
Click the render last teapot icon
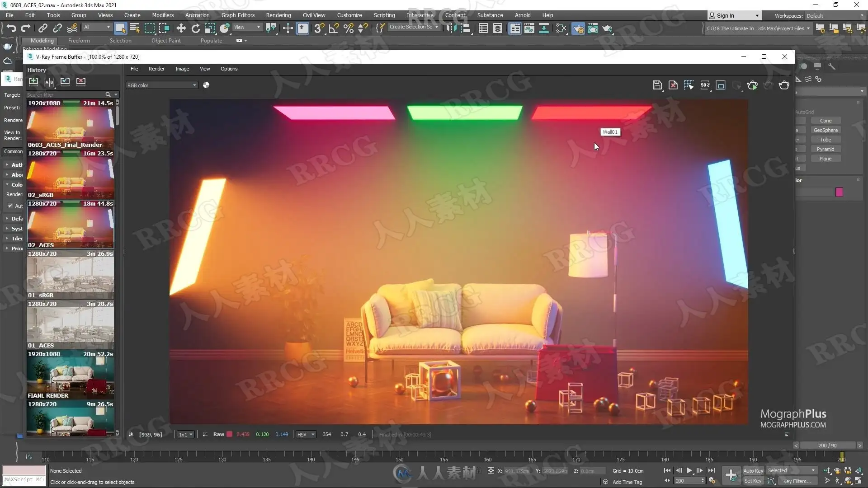[784, 85]
